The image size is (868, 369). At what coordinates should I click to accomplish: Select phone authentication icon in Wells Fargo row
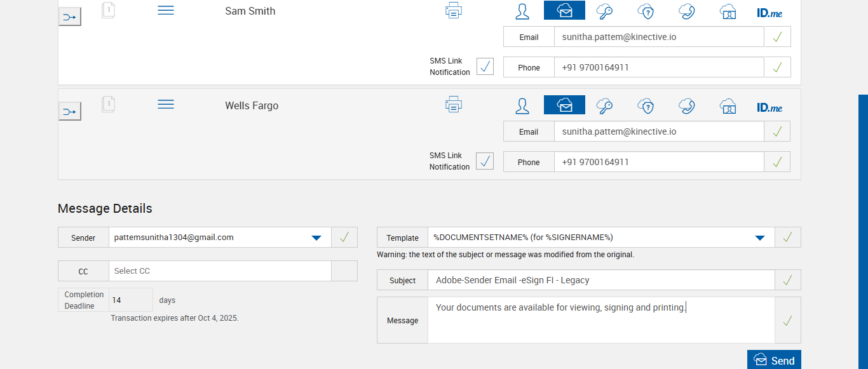coord(686,106)
